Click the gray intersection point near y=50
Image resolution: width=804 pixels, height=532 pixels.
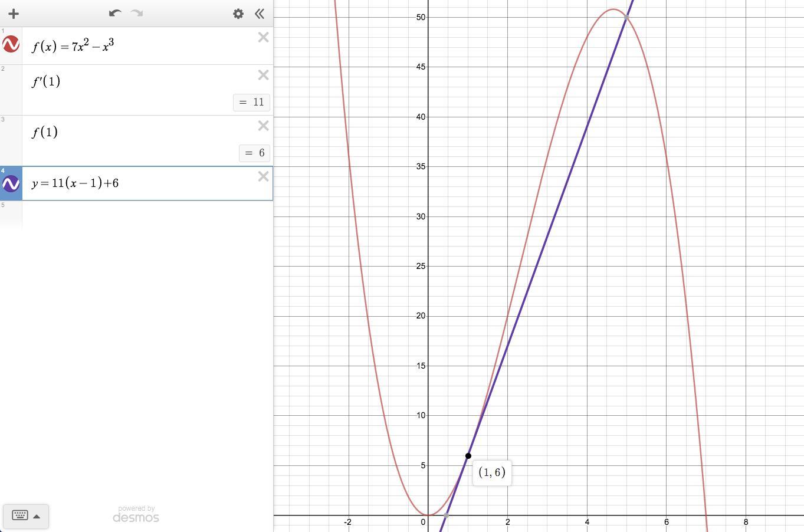(626, 18)
